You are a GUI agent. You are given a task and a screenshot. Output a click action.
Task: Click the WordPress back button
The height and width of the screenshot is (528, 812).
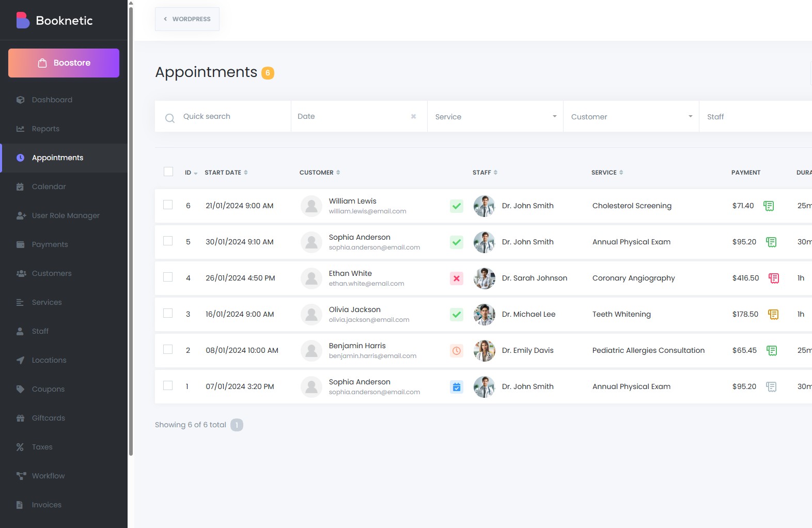coord(187,19)
